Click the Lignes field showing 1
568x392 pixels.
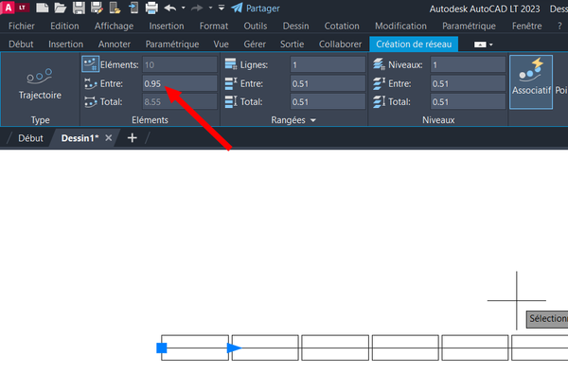(x=328, y=64)
